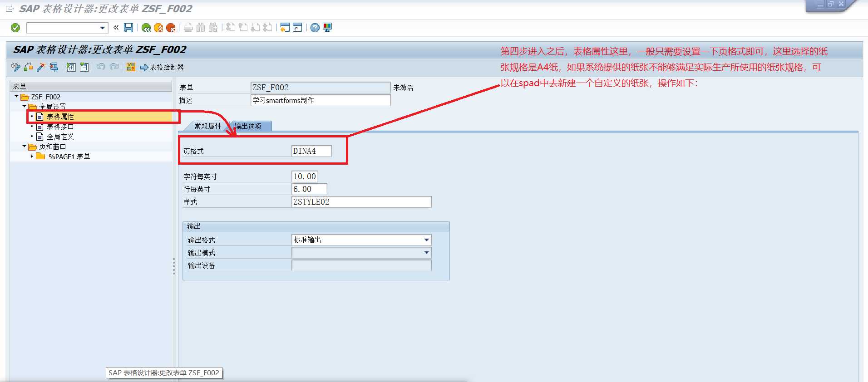This screenshot has width=868, height=382.
Task: Switch to the 常规属性 tab
Action: pyautogui.click(x=207, y=126)
